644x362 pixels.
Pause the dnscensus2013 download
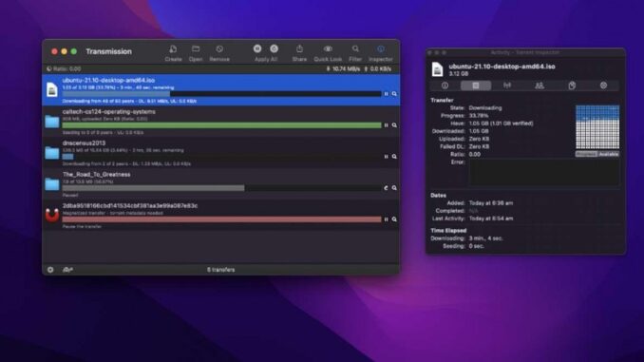click(x=386, y=157)
